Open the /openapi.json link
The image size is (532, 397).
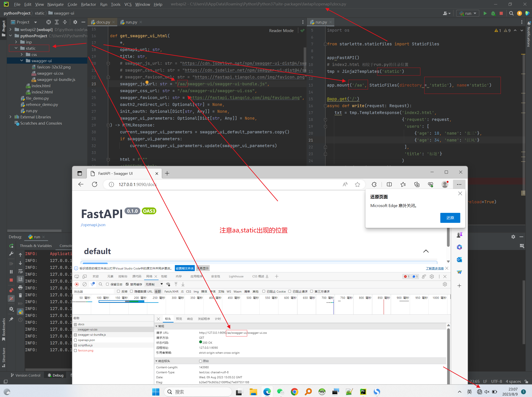coord(93,225)
